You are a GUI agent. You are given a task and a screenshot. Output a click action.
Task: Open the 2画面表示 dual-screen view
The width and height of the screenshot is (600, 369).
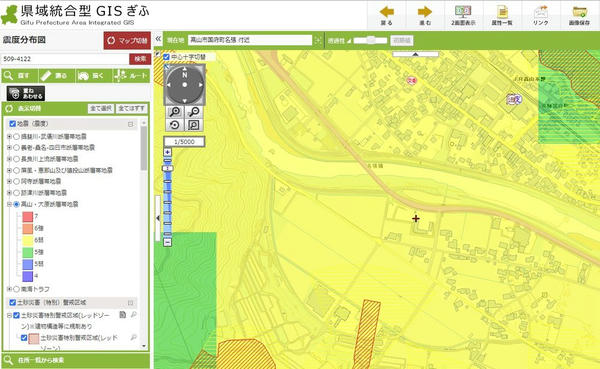point(463,15)
